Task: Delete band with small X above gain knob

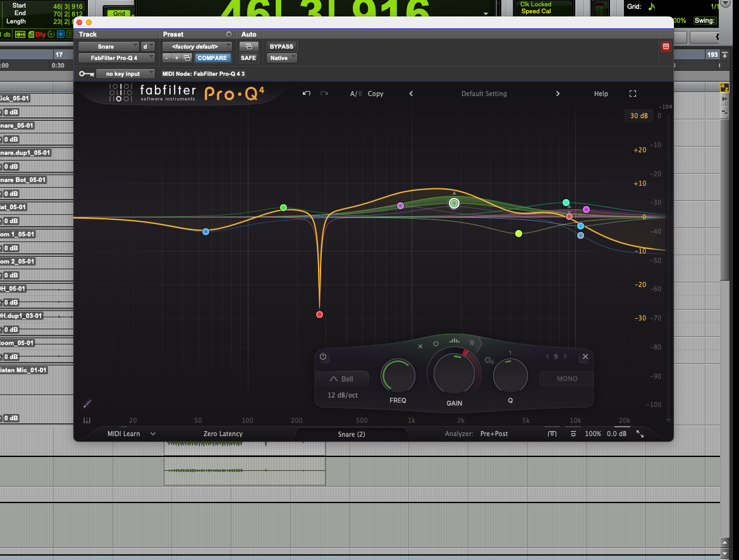Action: click(x=420, y=346)
